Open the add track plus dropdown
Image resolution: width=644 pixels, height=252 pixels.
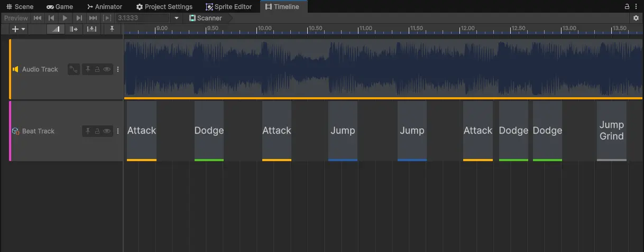click(x=19, y=29)
